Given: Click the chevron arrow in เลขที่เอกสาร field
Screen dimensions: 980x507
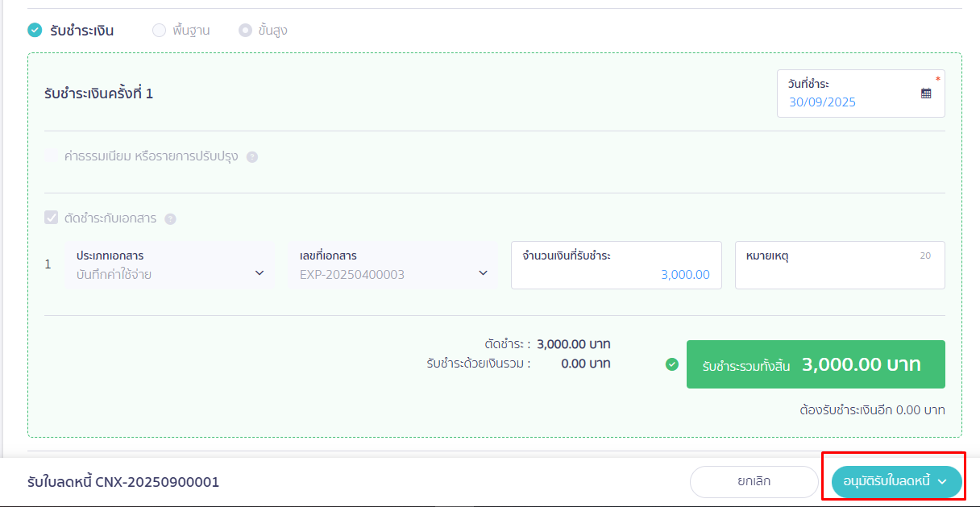Looking at the screenshot, I should coord(483,273).
